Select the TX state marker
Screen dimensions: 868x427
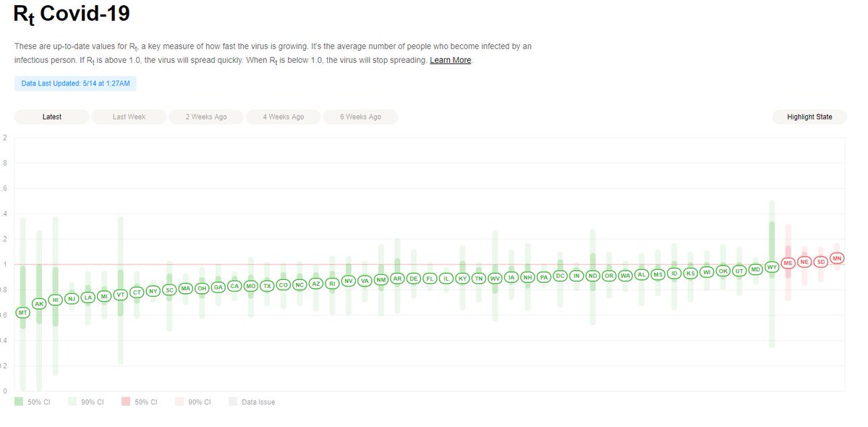pos(267,286)
